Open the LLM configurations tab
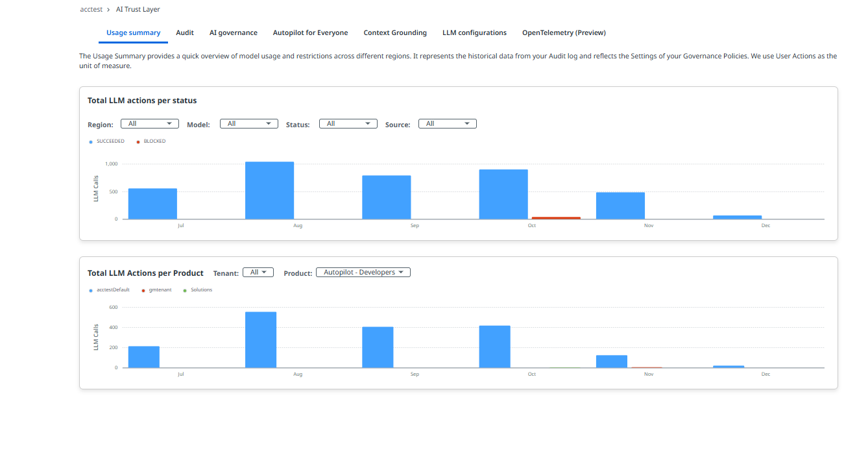The height and width of the screenshot is (453, 868). 474,33
